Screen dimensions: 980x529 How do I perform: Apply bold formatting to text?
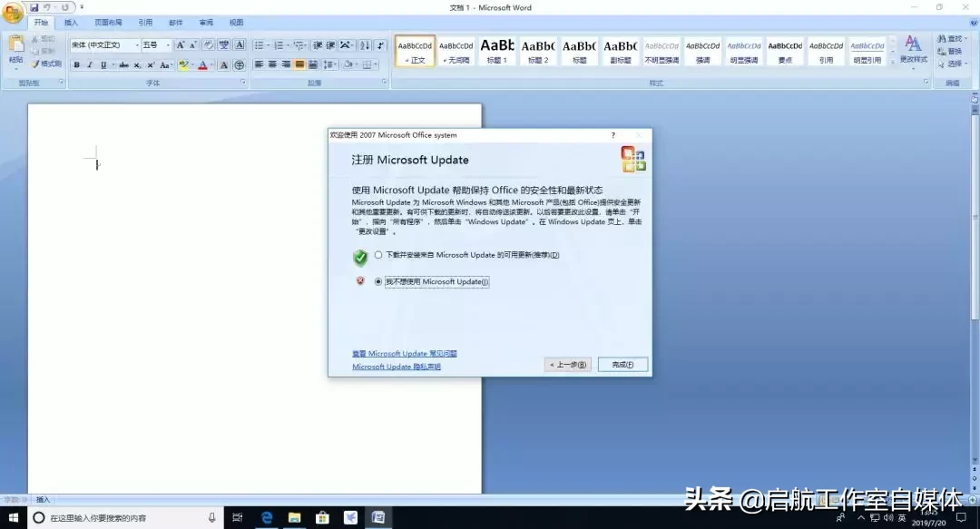click(75, 64)
